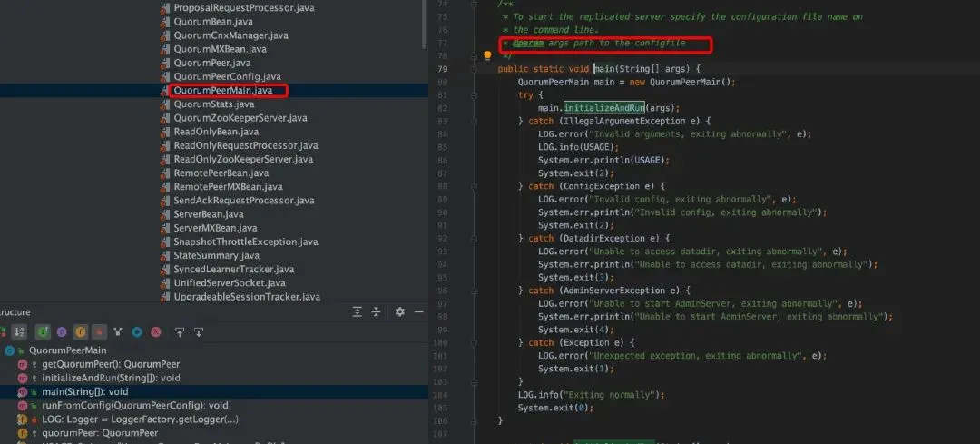Toggle the Show Non-Public lock icon

pos(100,332)
